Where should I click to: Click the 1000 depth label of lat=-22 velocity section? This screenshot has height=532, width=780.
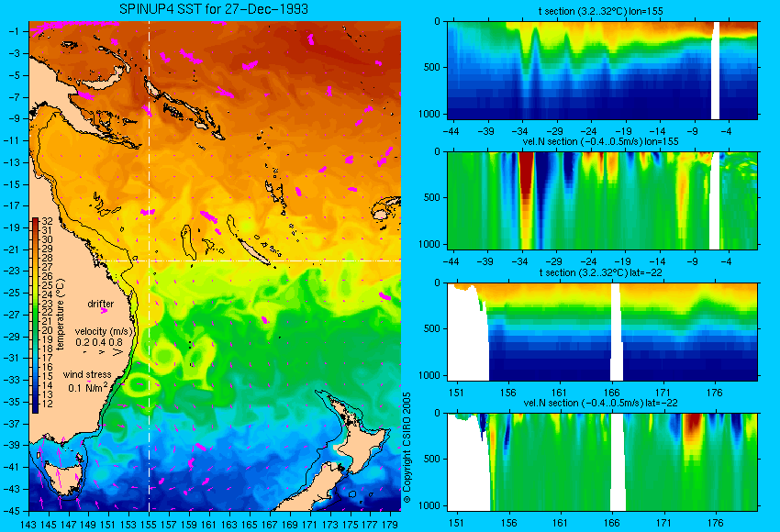pos(431,505)
